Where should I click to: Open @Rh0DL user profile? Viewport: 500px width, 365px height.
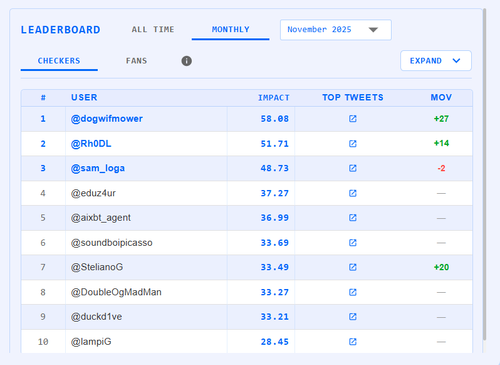[x=91, y=144]
